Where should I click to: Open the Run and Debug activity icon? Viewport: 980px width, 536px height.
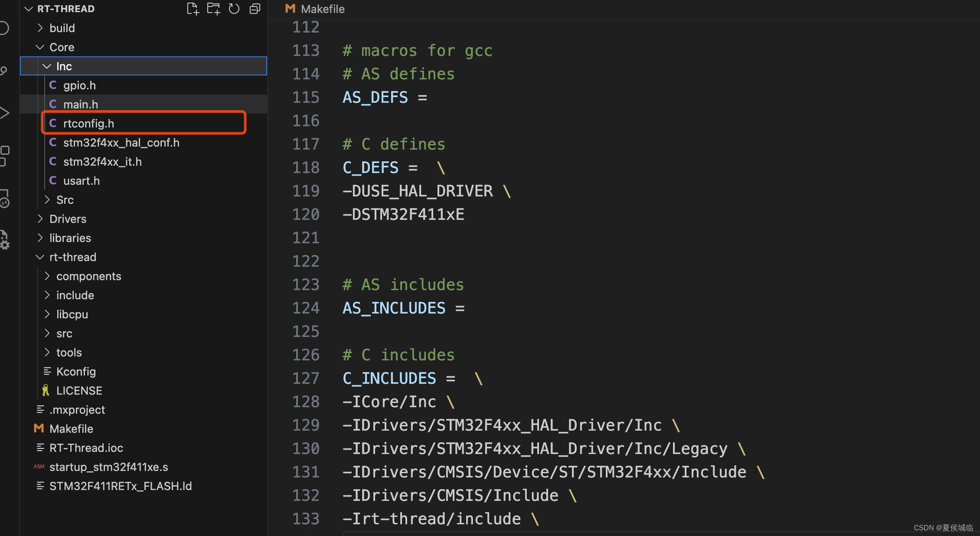click(4, 113)
